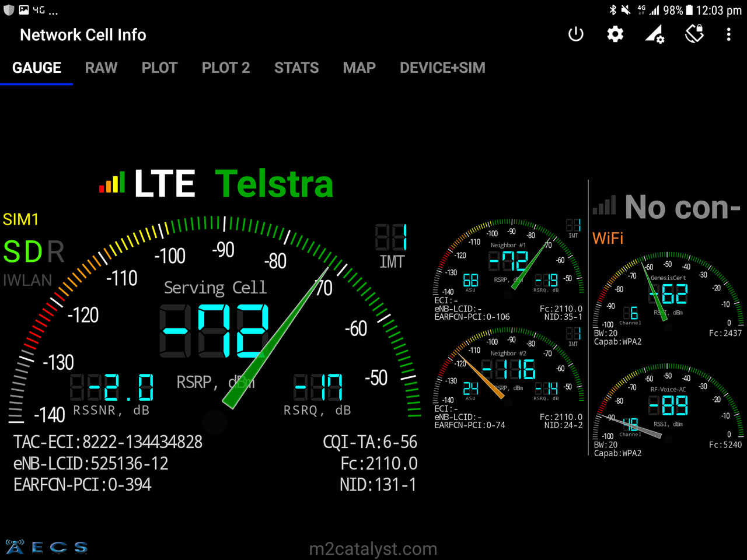Tap the power icon in the app bar
Image resolution: width=747 pixels, height=560 pixels.
pos(575,34)
